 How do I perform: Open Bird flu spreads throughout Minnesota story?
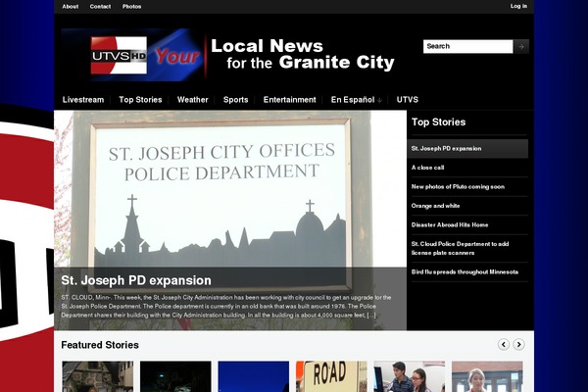465,272
